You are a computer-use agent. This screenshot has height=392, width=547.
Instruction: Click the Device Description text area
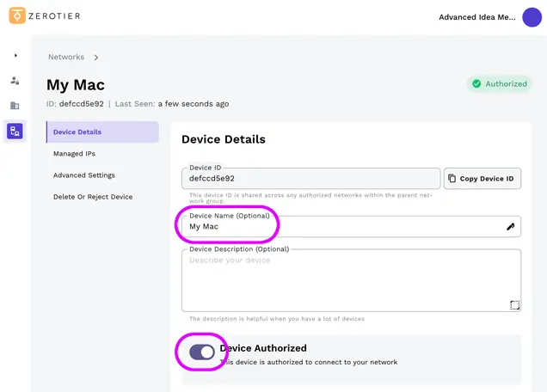(x=351, y=280)
